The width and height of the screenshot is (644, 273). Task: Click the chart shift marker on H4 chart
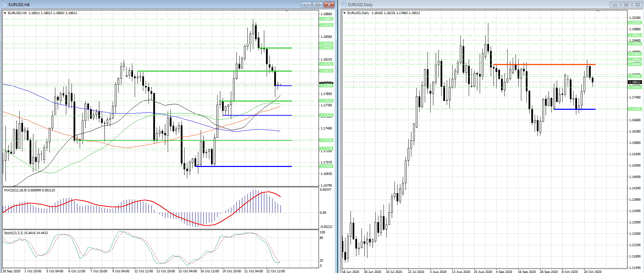[x=287, y=11]
